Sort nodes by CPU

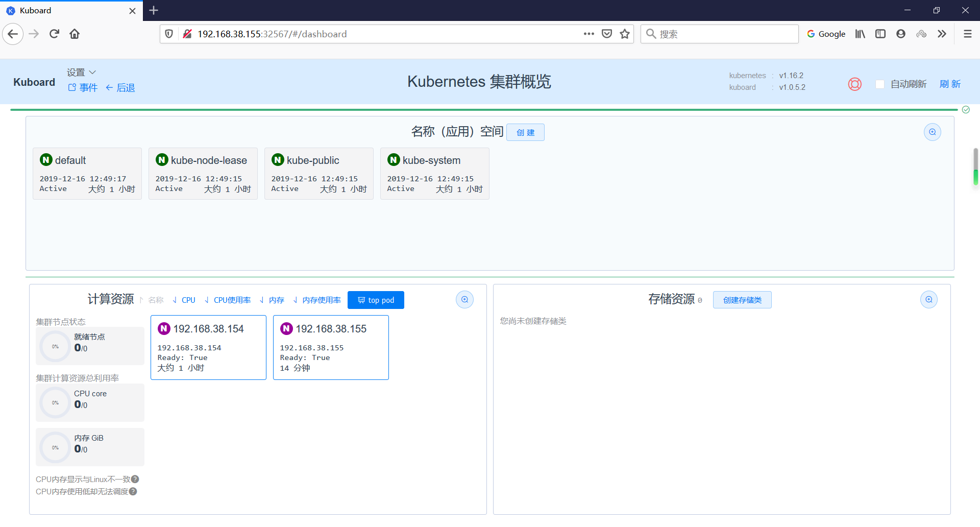[x=184, y=300]
